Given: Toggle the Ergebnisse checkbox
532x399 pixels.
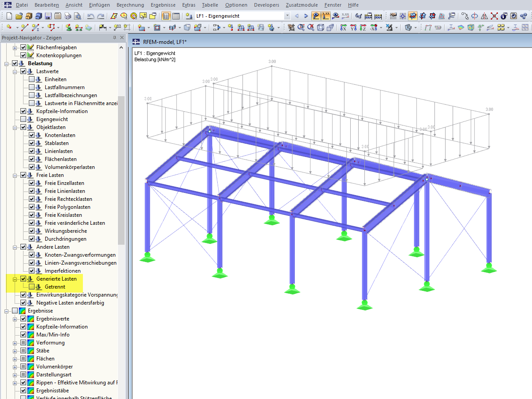Looking at the screenshot, I should pos(15,311).
